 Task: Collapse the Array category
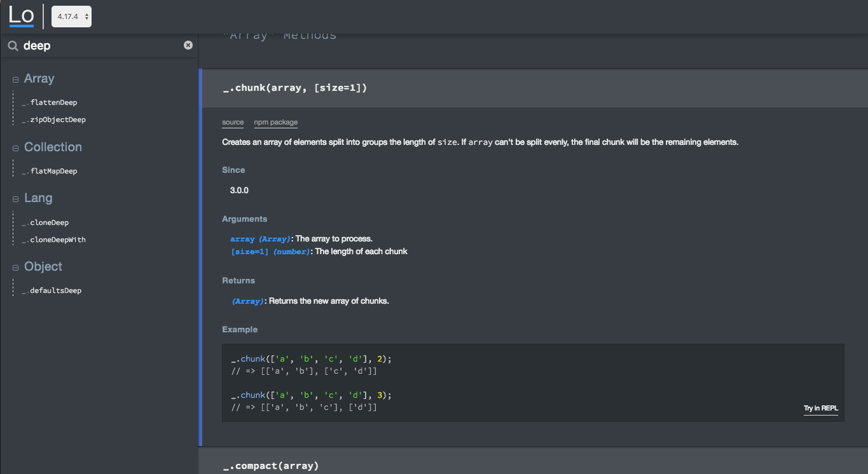[x=16, y=79]
